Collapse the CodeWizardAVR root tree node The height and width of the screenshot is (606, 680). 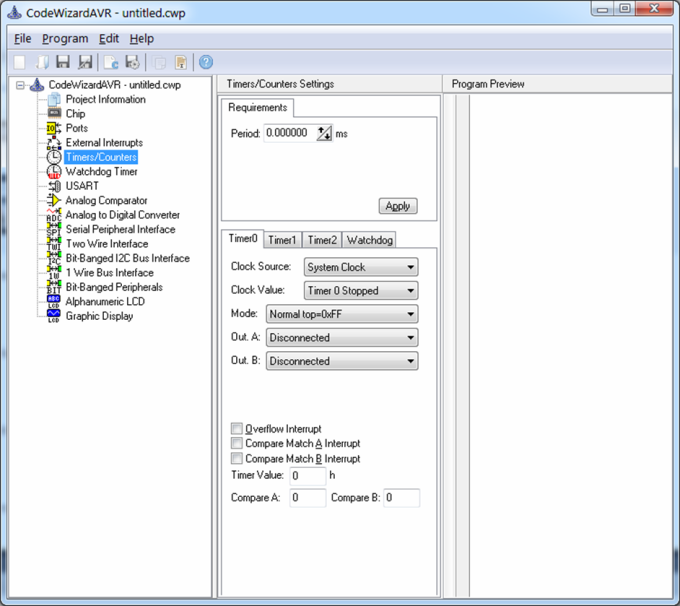(x=20, y=85)
